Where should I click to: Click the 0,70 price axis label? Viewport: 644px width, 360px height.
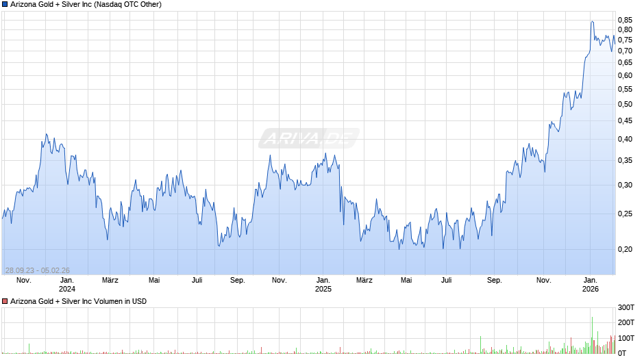[625, 51]
